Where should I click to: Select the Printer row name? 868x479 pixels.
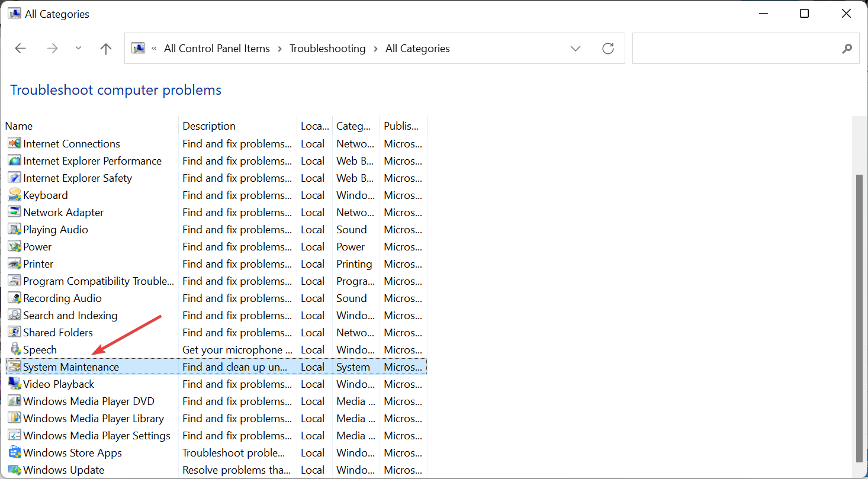[38, 264]
